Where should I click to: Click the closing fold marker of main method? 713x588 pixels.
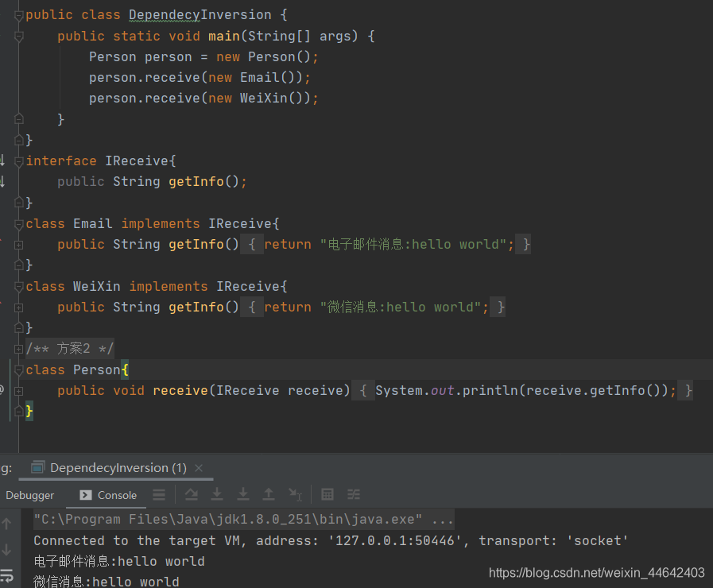(18, 119)
